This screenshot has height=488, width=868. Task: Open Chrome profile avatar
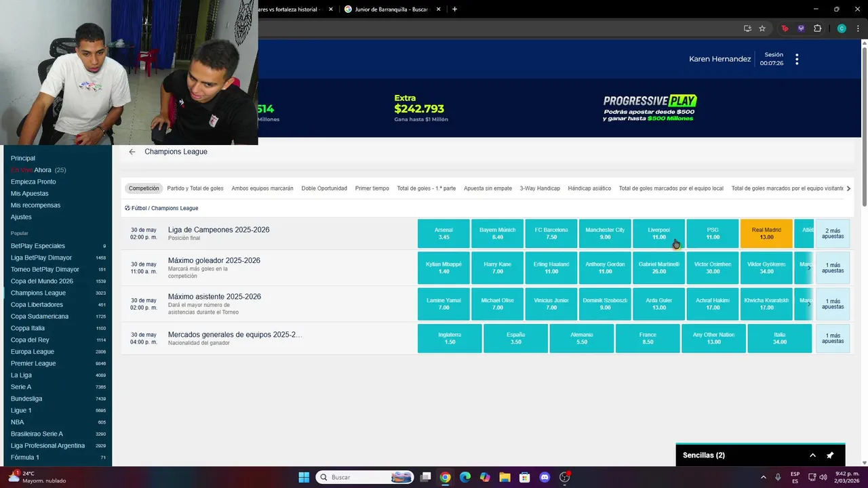coord(842,28)
